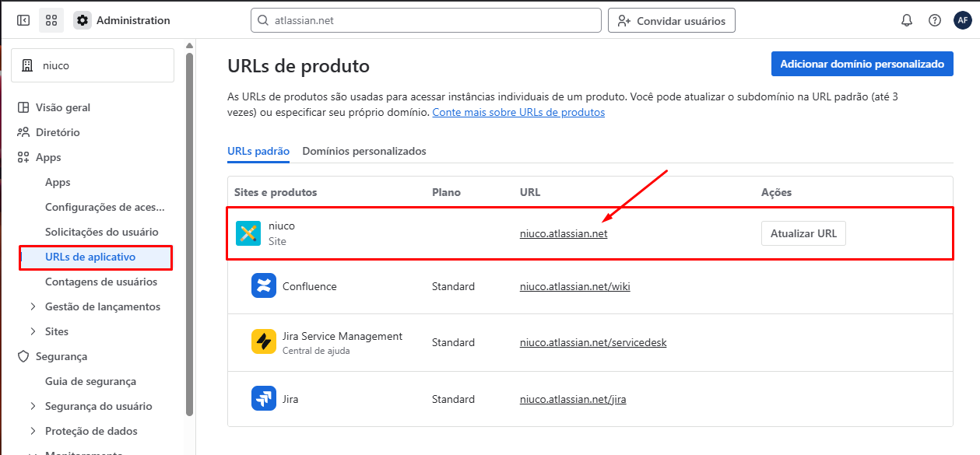Viewport: 980px width, 455px height.
Task: Expand Proteção de dados section
Action: pos(33,431)
